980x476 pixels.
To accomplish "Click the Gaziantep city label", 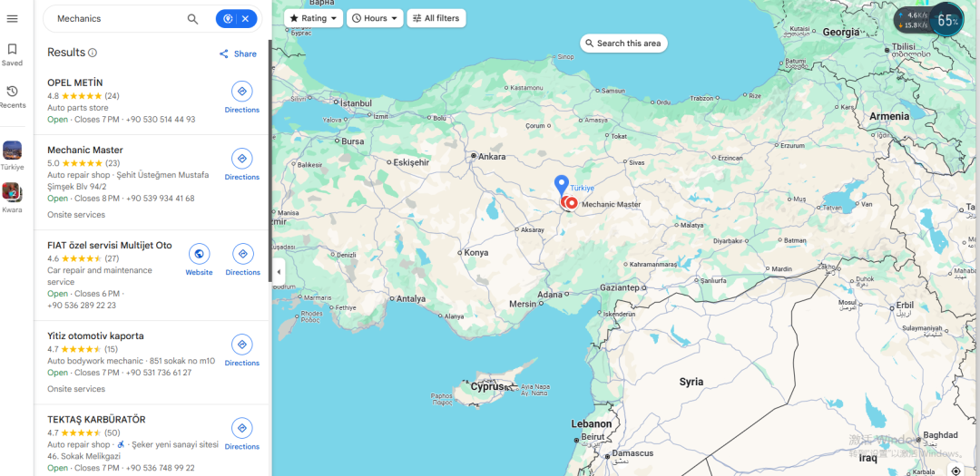I will click(x=620, y=287).
